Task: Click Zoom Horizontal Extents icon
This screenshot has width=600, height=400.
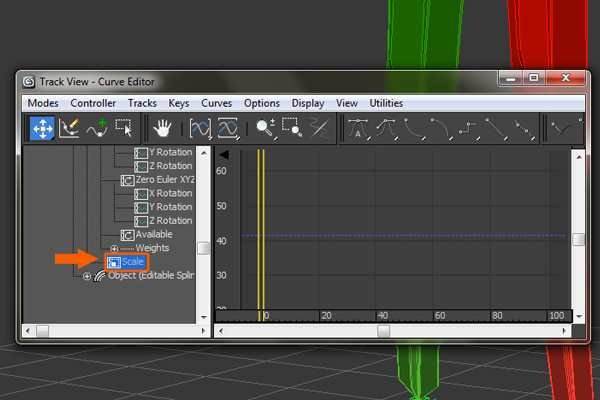Action: click(x=201, y=128)
